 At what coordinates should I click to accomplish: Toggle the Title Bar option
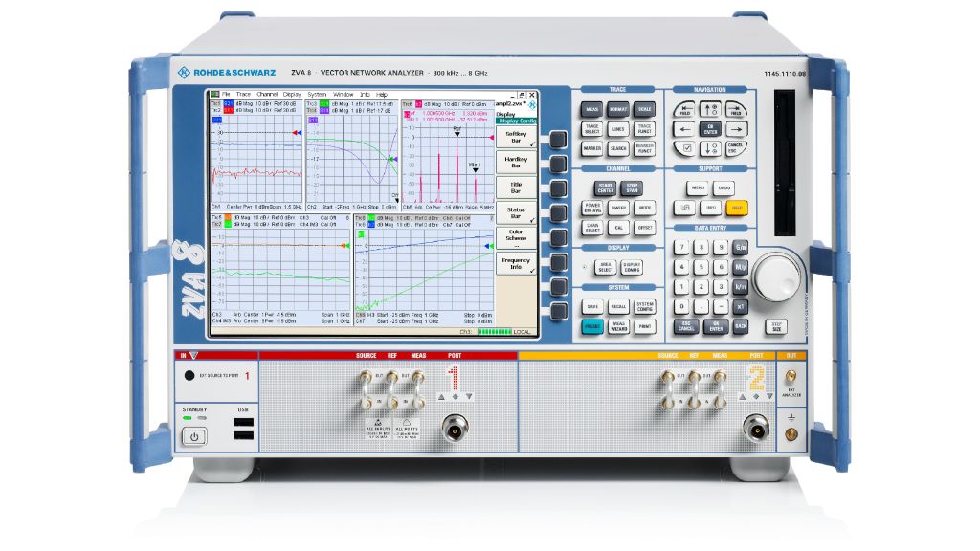(516, 187)
